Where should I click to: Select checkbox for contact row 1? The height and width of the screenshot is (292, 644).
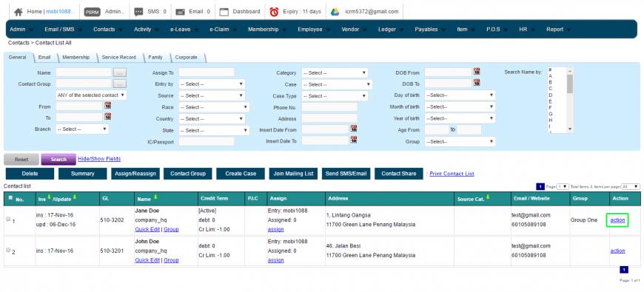[x=8, y=220]
